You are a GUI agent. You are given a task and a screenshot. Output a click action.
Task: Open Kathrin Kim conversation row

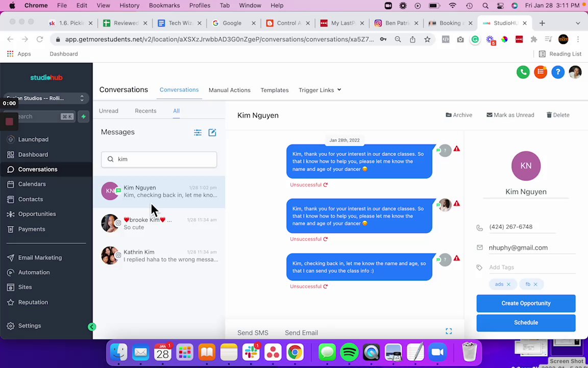(159, 256)
